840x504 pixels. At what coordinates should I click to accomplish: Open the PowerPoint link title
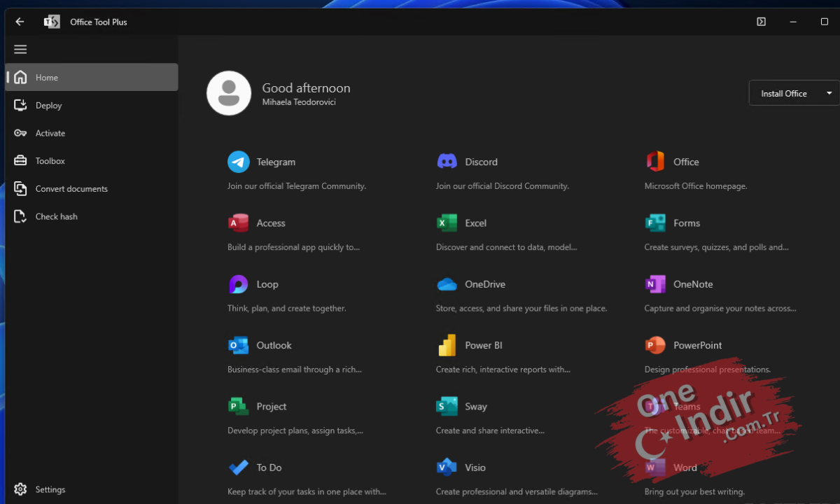point(698,345)
